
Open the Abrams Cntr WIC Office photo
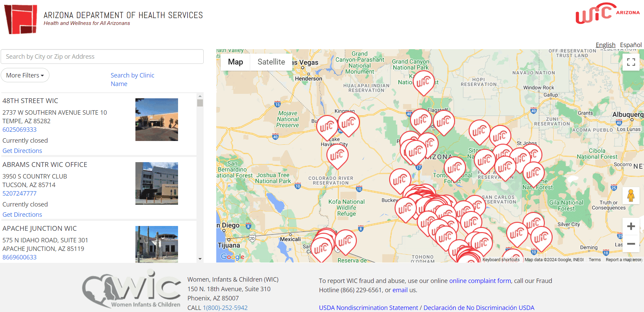[157, 184]
